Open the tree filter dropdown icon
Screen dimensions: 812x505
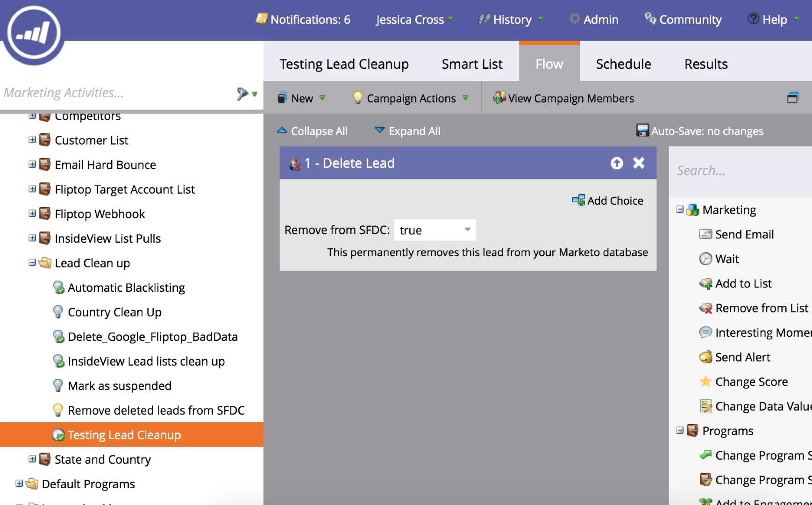[247, 94]
